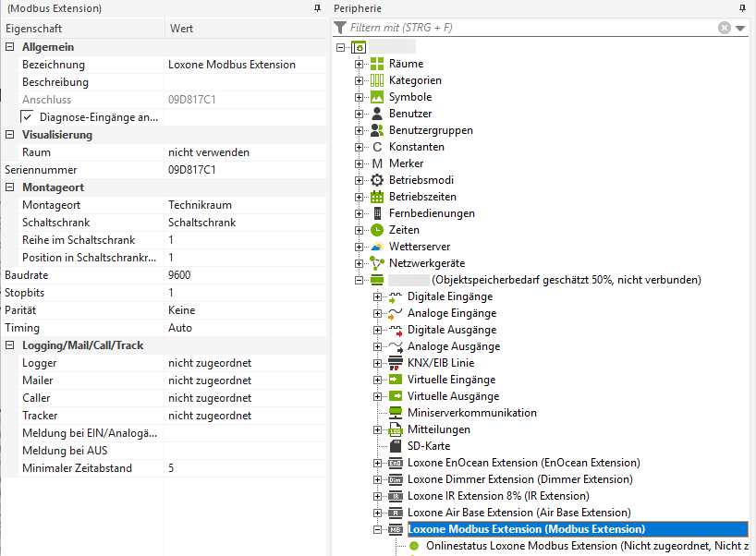This screenshot has height=556, width=756.
Task: Pin the Peripherie panel
Action: (x=742, y=8)
